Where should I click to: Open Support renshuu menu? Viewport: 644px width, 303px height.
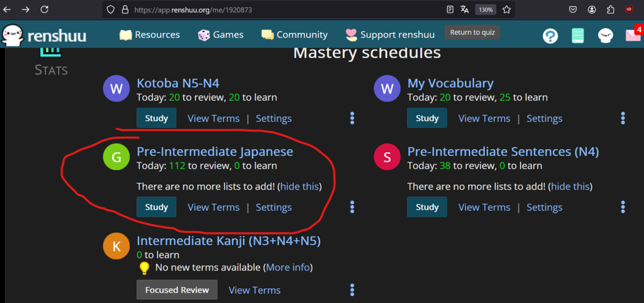click(x=390, y=35)
